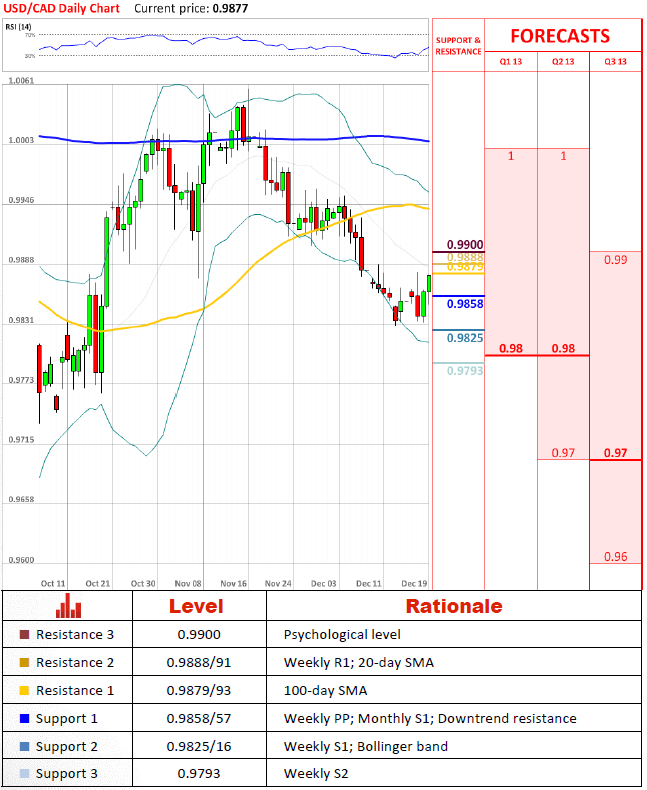Click the Resistance 2 orange swatch
The image size is (647, 790).
(24, 663)
